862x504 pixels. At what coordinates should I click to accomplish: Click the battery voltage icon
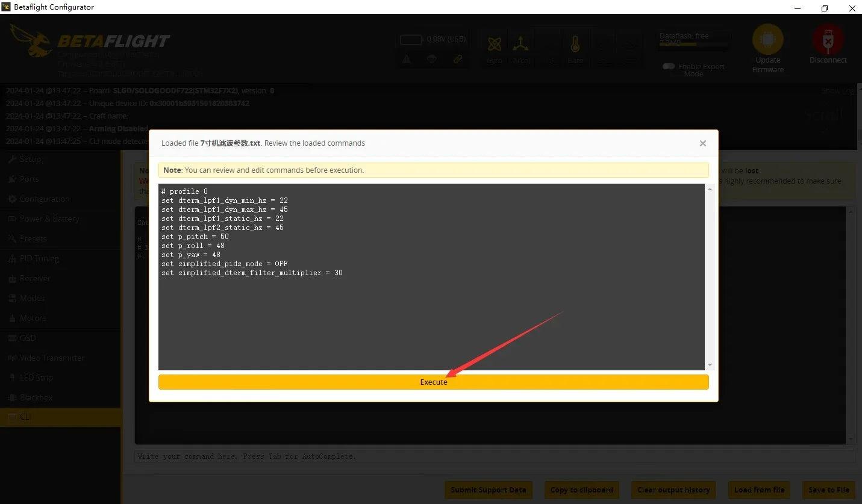(x=411, y=40)
